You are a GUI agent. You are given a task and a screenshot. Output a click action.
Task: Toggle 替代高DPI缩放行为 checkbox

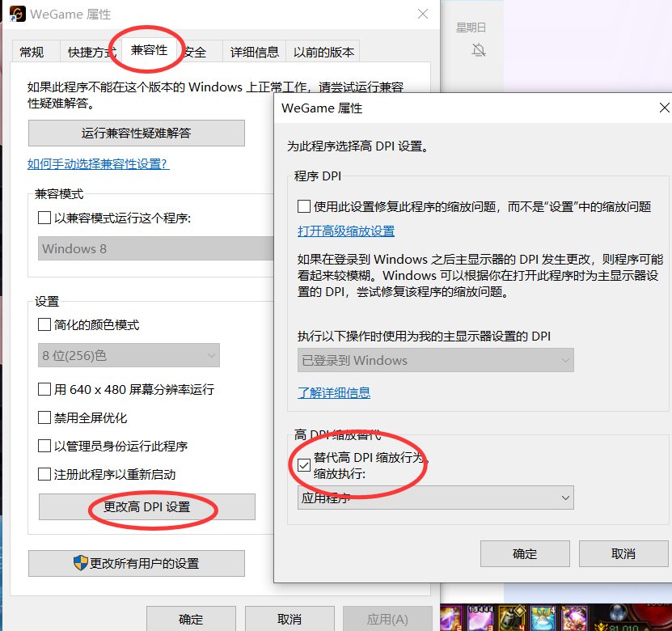coord(304,464)
